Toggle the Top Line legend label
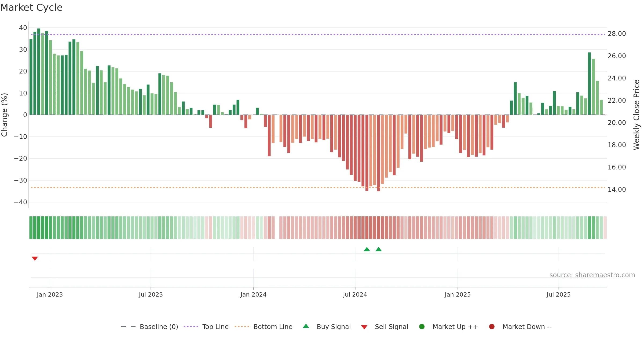This screenshot has width=644, height=362. point(215,327)
